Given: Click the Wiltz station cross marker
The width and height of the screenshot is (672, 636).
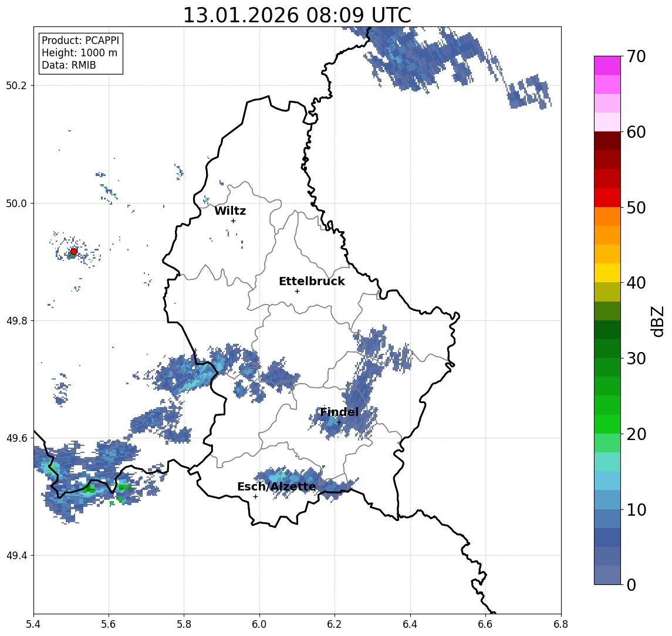Looking at the screenshot, I should tap(233, 221).
